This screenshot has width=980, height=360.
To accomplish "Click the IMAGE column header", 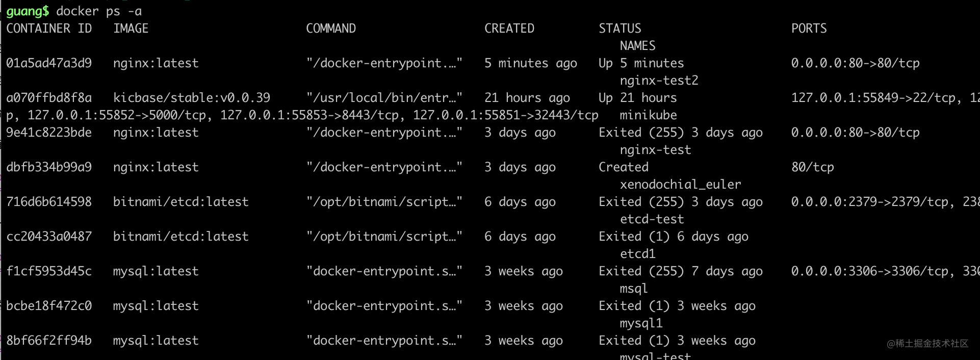I will [131, 29].
